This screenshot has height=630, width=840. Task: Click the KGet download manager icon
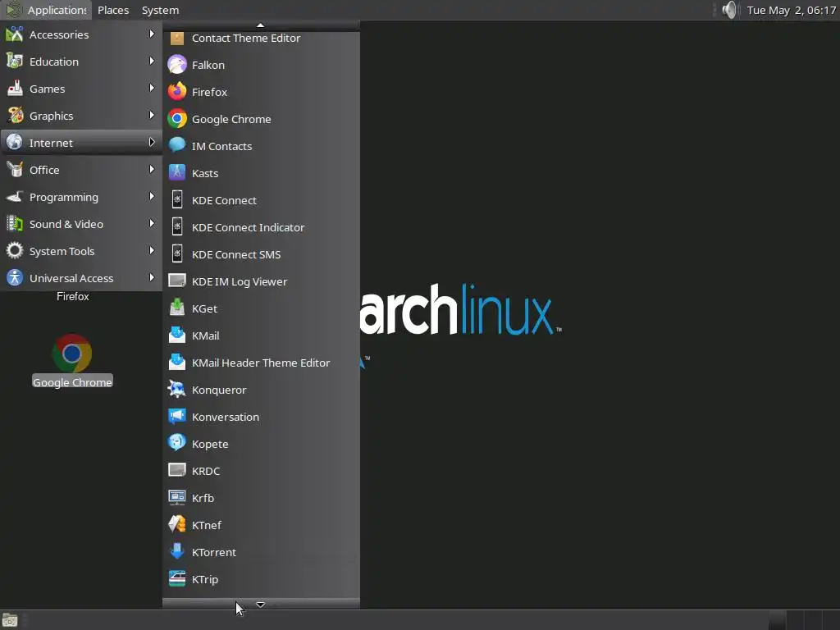pyautogui.click(x=177, y=308)
